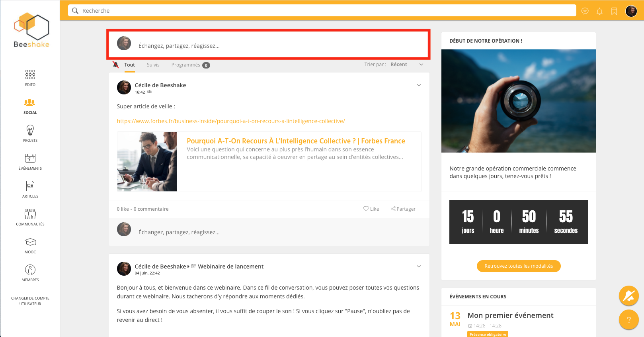Click the avatar in the top post composer
This screenshot has width=644, height=337.
(124, 43)
